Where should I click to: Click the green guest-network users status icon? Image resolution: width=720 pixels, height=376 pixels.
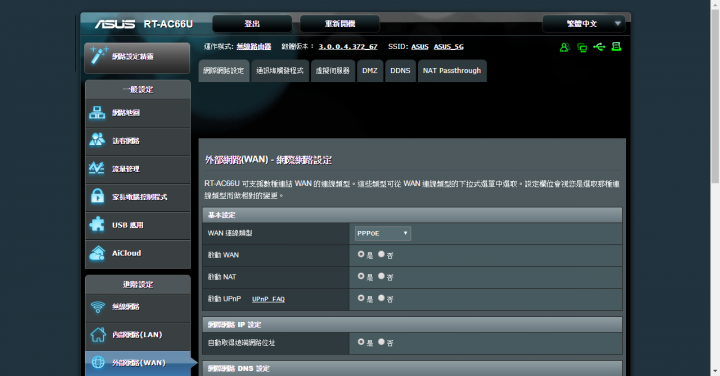click(x=565, y=47)
